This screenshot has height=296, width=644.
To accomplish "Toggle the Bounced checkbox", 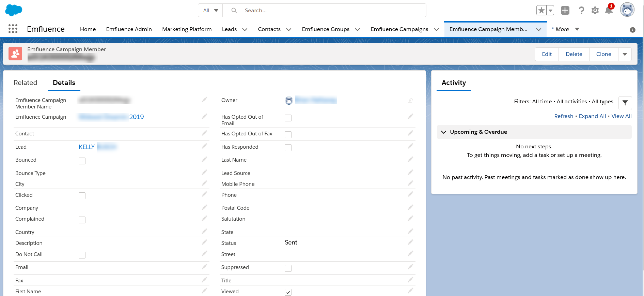I will click(82, 161).
